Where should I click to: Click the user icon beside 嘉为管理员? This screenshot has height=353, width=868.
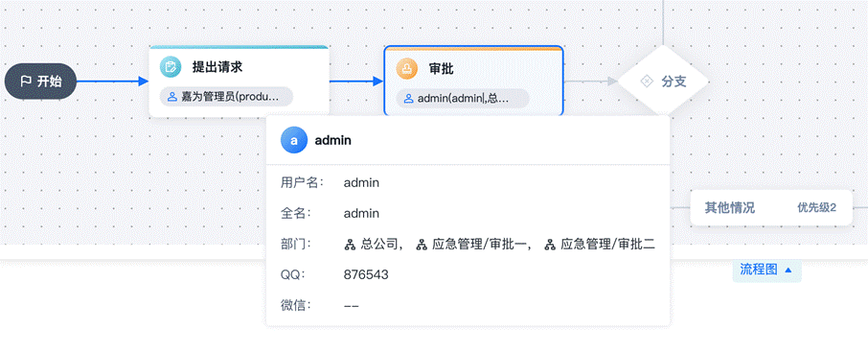coord(172,97)
